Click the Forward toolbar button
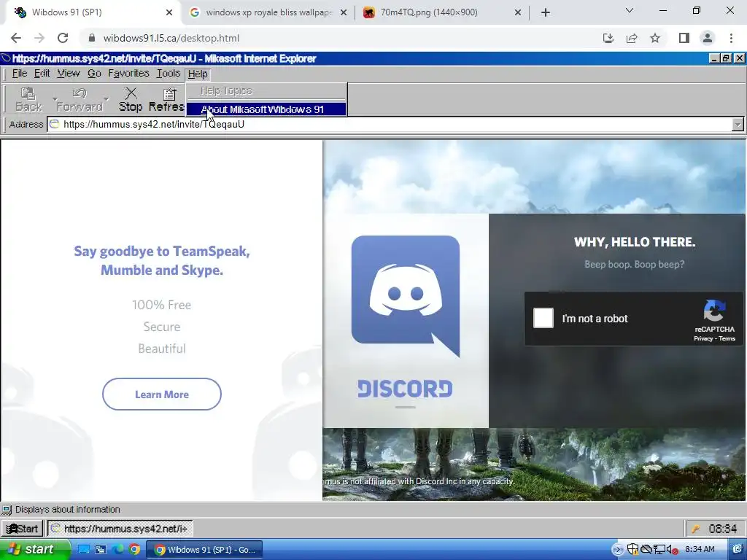The image size is (747, 560). pyautogui.click(x=79, y=99)
